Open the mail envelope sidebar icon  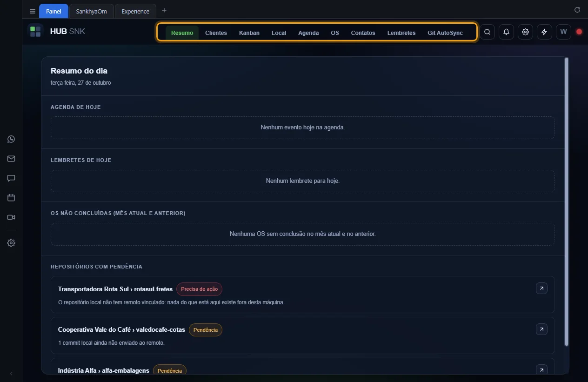(11, 159)
